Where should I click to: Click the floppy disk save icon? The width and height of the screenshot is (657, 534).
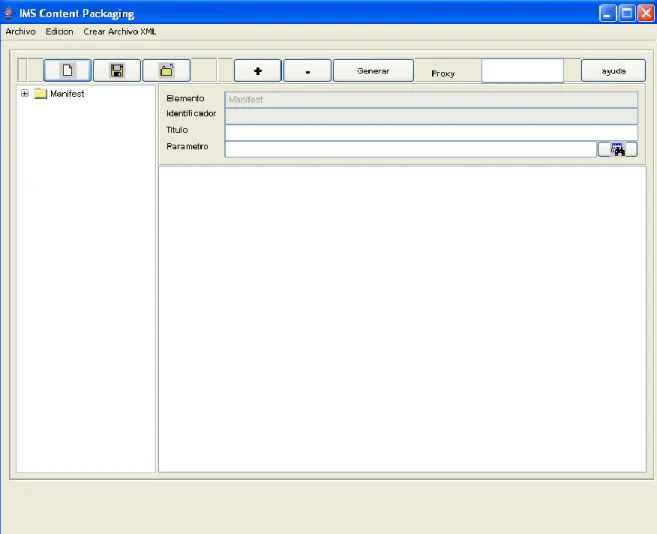coord(117,70)
